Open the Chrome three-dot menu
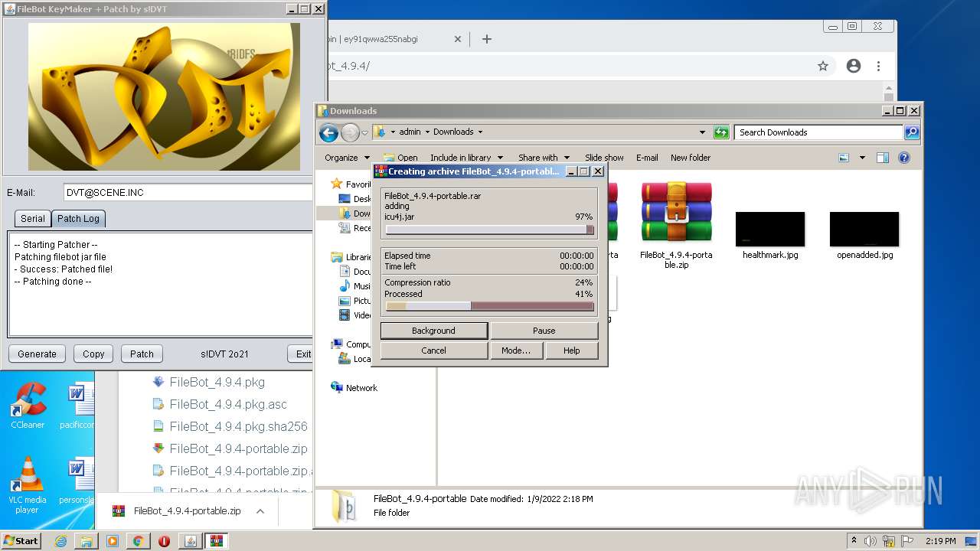 click(878, 66)
